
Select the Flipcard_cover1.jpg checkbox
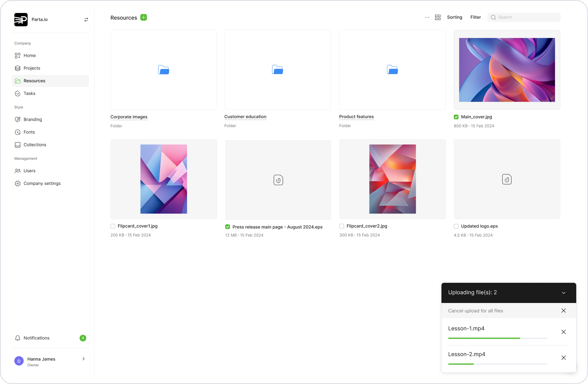pos(113,226)
